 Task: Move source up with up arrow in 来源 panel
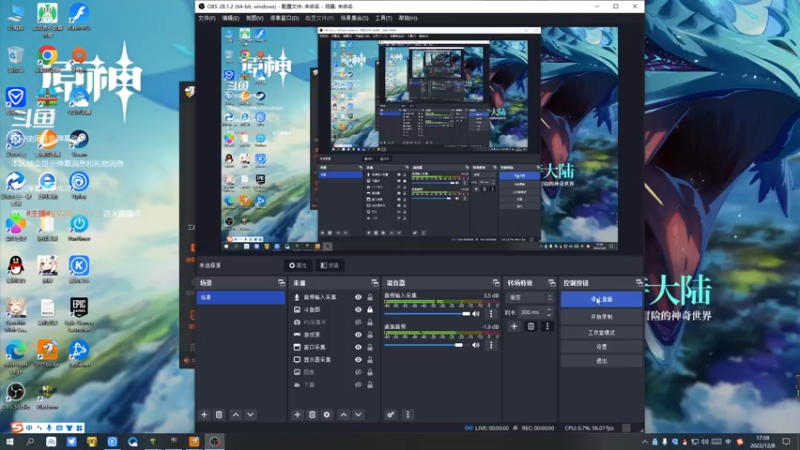344,414
